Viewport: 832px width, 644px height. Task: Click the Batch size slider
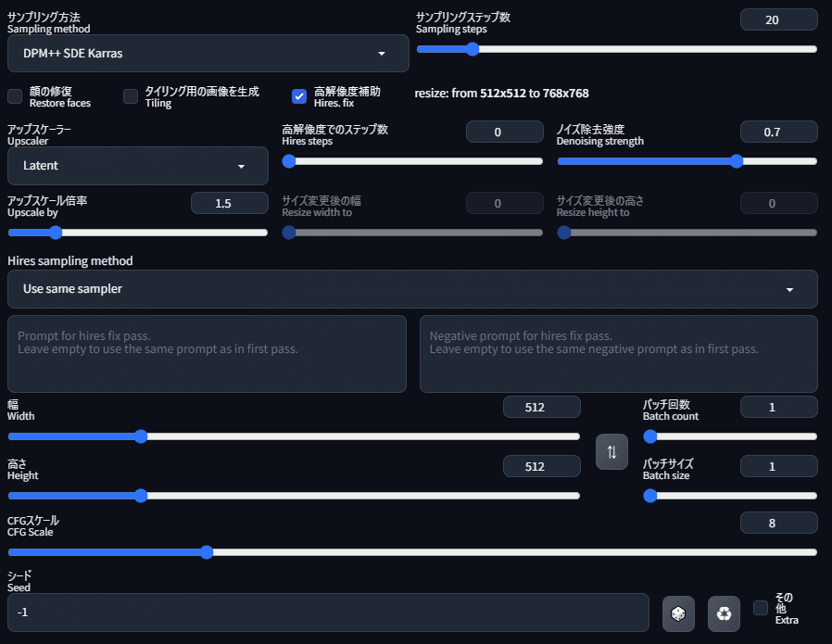click(730, 496)
